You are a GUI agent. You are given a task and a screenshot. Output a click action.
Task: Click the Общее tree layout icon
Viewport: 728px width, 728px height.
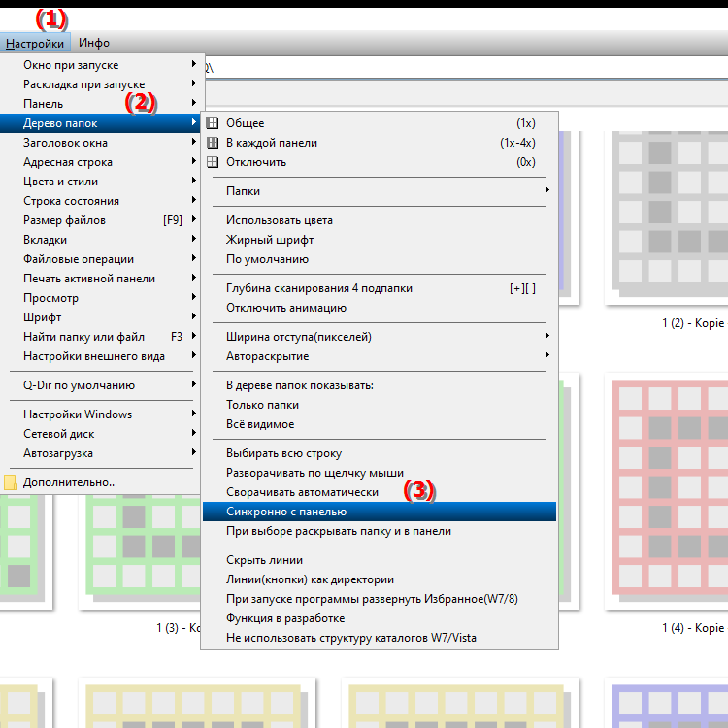coord(213,123)
